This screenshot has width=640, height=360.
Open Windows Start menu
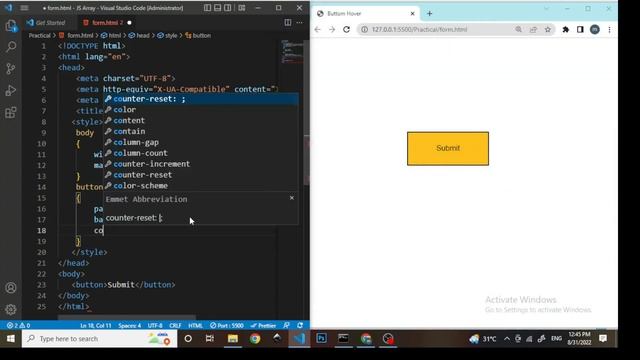coord(11,339)
